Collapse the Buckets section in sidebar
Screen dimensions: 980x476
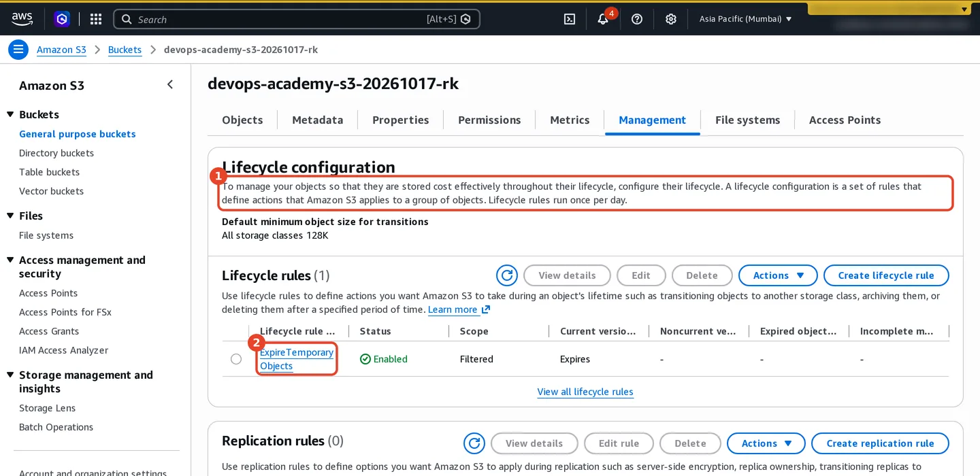click(10, 114)
